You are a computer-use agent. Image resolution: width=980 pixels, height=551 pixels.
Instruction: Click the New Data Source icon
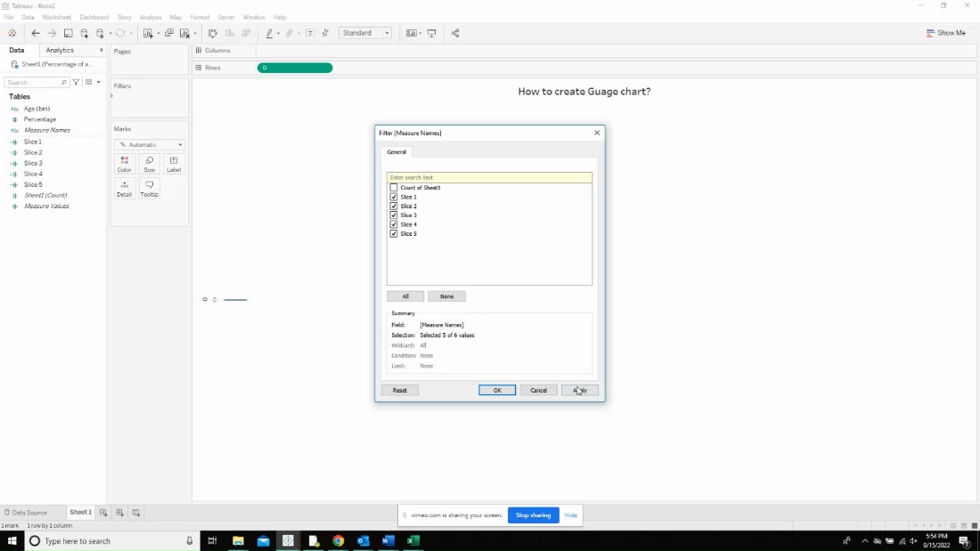pos(85,33)
